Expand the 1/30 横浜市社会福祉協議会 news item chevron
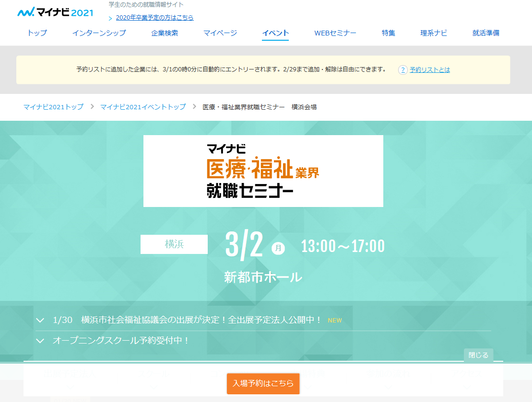 coord(40,321)
